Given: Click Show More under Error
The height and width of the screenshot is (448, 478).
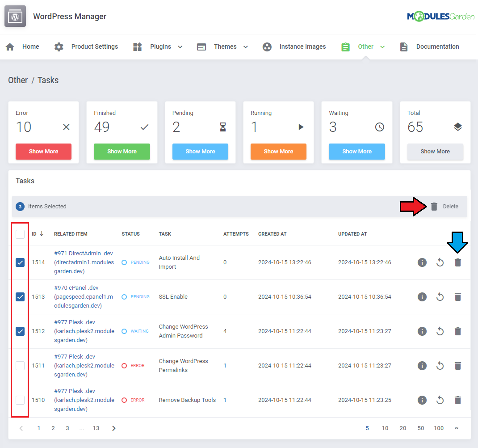Looking at the screenshot, I should pyautogui.click(x=44, y=152).
